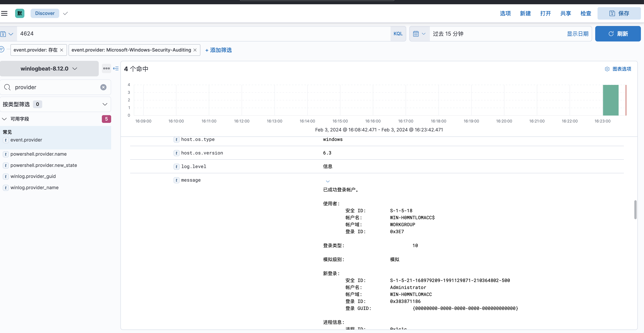Remove the event.provider: 存在 filter

tap(62, 50)
